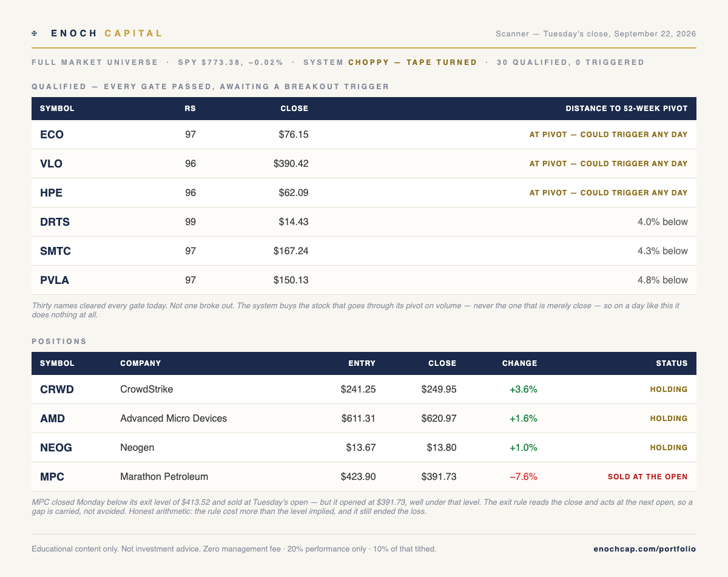
Task: Click NEOG entry price $13.67
Action: pos(361,448)
